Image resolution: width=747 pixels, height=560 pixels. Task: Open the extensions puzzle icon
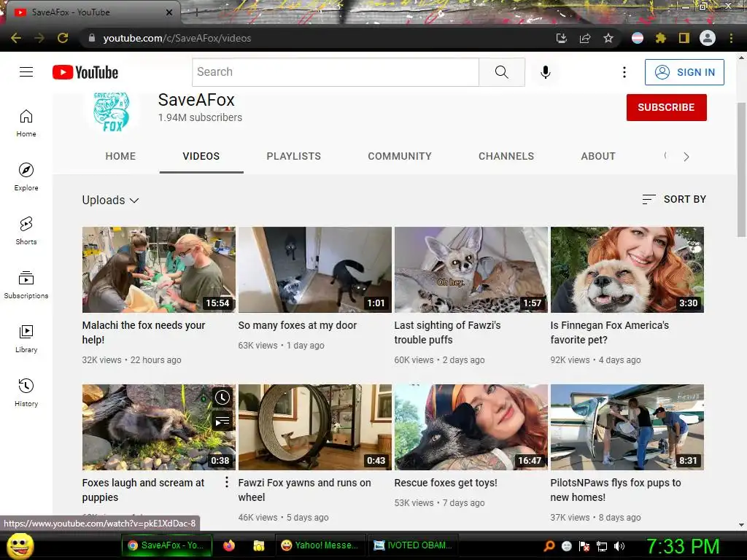(661, 38)
